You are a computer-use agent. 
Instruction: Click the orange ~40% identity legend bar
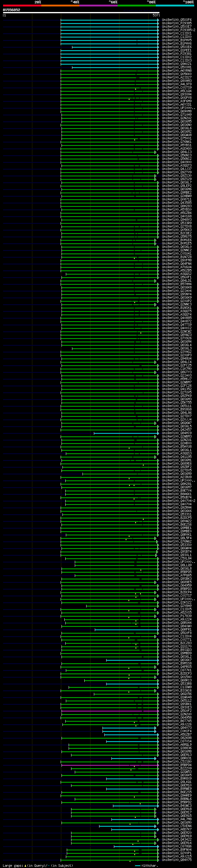[x=60, y=6]
